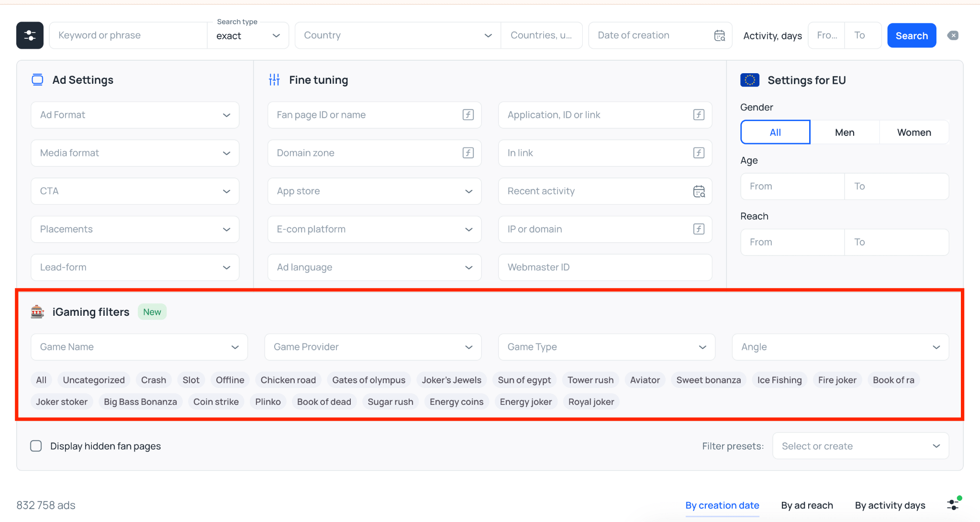Select Women gender option
The image size is (980, 522).
click(914, 133)
